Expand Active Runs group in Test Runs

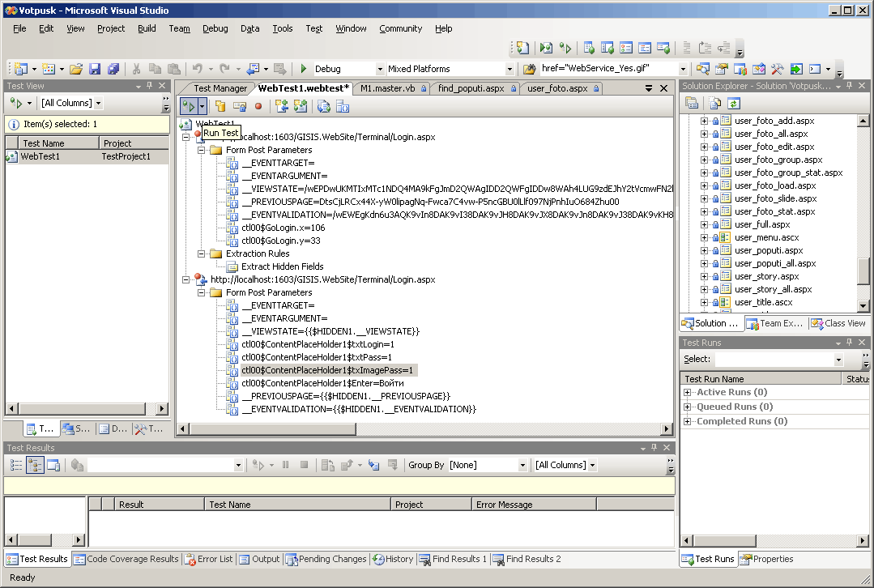tap(687, 392)
